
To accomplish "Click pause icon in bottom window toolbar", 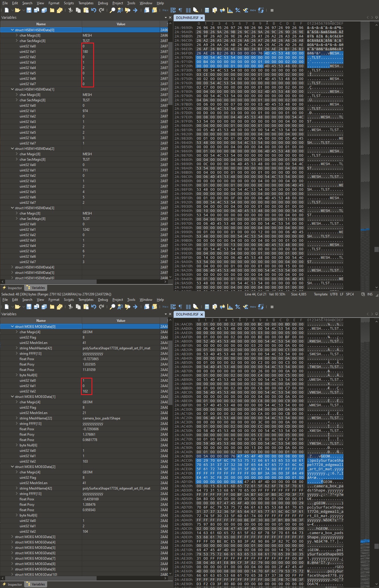I will pos(272,307).
